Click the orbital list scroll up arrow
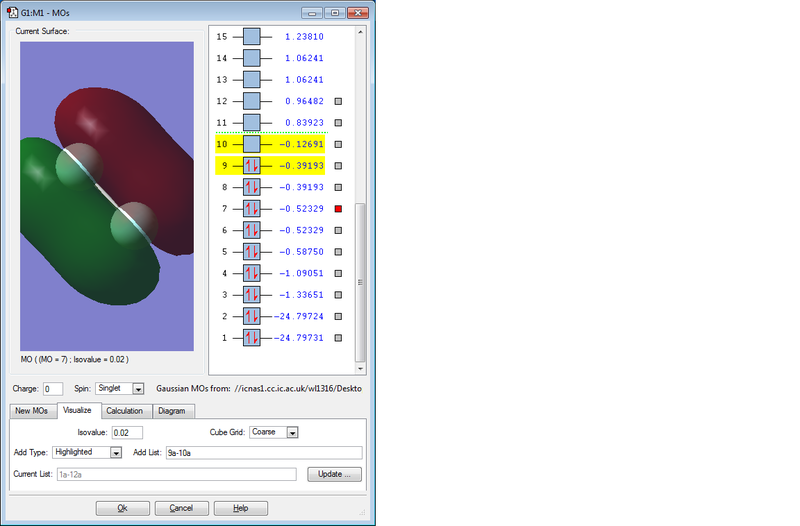The image size is (800, 526). pyautogui.click(x=360, y=32)
